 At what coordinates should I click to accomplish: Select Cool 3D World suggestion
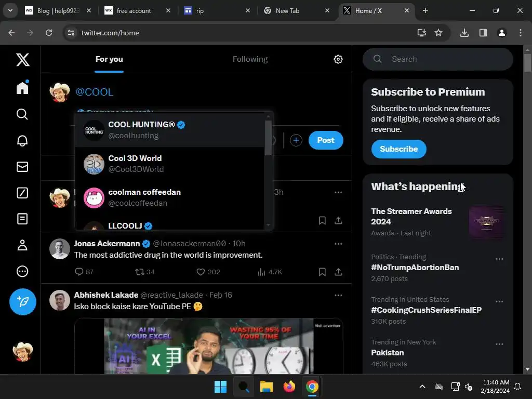(x=170, y=164)
